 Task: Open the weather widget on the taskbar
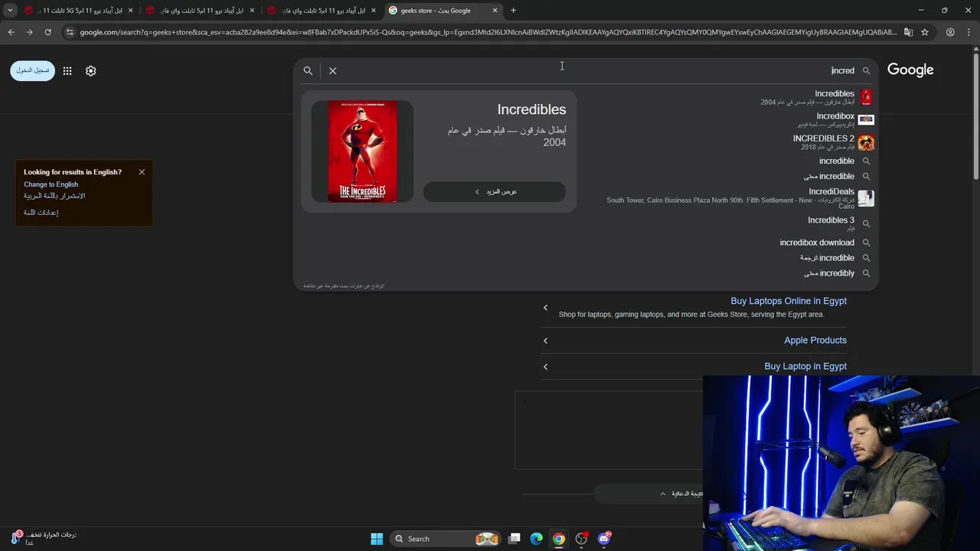coord(43,538)
